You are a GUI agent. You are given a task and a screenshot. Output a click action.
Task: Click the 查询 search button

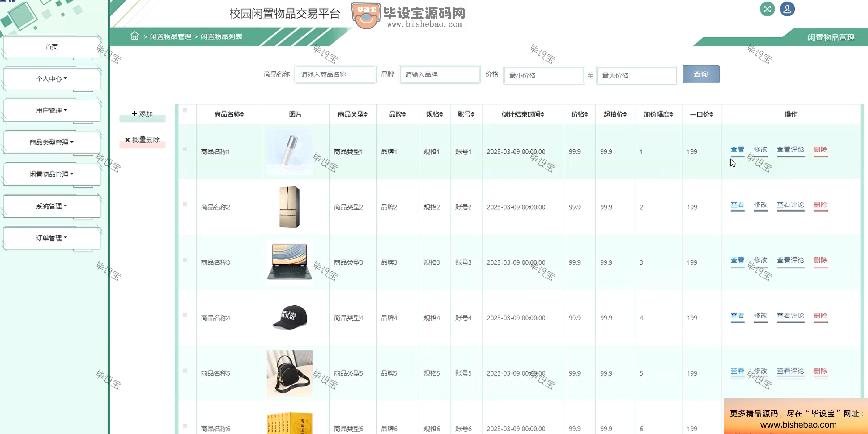coord(701,74)
